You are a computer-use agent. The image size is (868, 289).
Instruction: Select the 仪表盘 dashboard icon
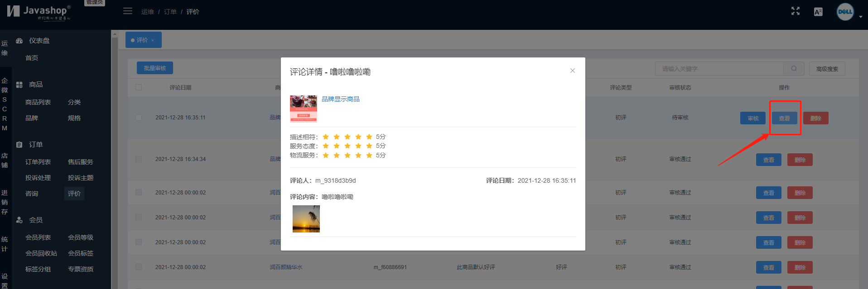click(19, 41)
